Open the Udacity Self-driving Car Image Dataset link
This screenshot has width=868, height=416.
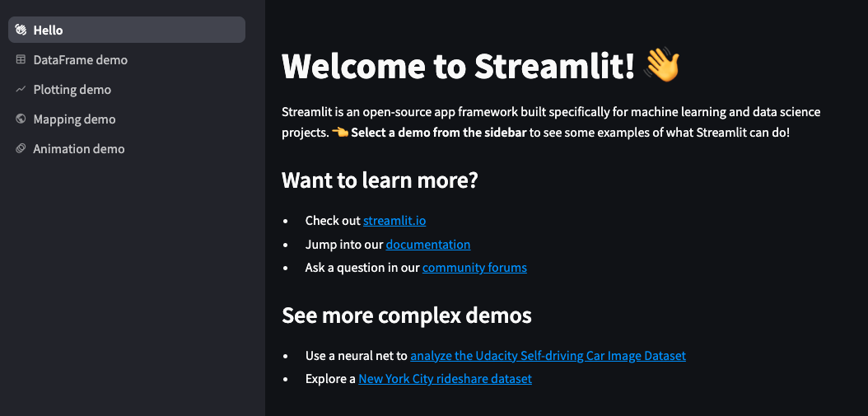point(548,356)
